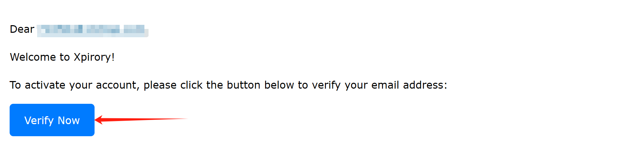Click the word "Dear" in greeting

pyautogui.click(x=22, y=29)
